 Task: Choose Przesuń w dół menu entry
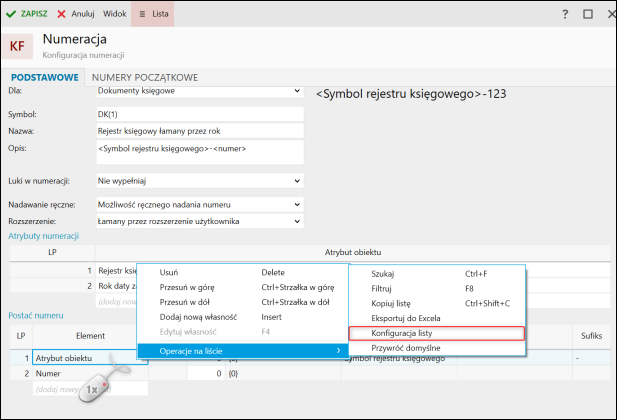[x=242, y=302]
